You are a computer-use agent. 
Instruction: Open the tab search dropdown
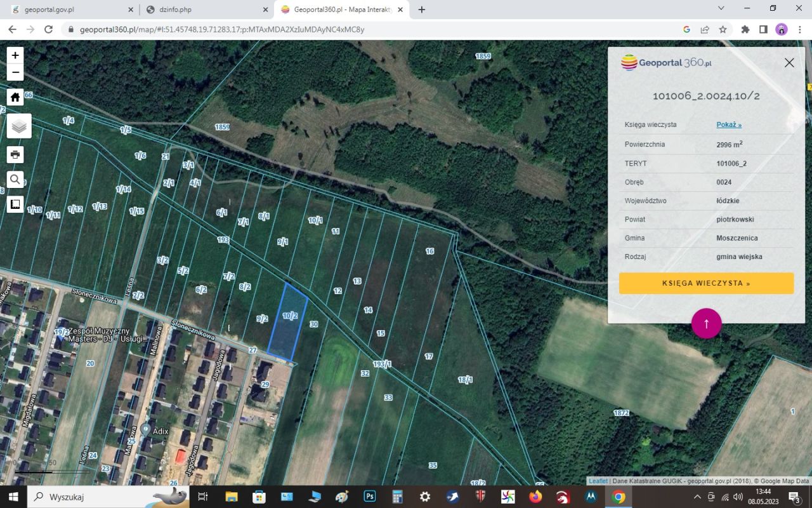(720, 9)
